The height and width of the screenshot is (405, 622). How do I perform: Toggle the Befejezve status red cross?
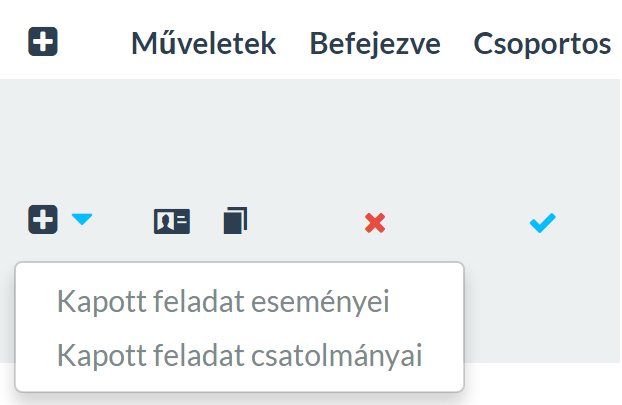point(375,222)
